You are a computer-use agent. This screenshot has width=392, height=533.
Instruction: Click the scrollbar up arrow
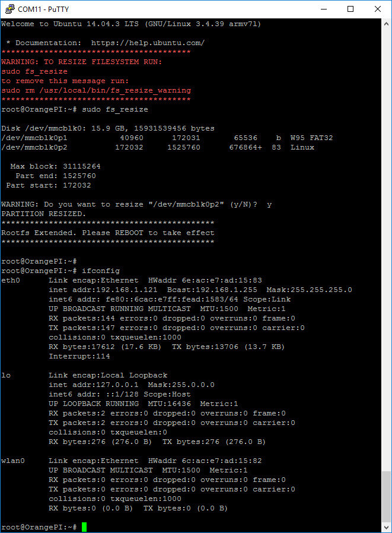386,24
